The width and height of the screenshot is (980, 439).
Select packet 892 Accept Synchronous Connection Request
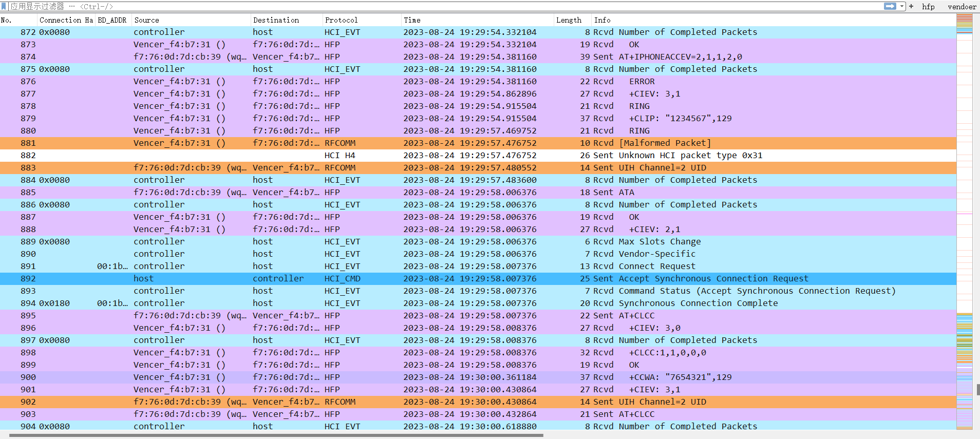point(478,278)
